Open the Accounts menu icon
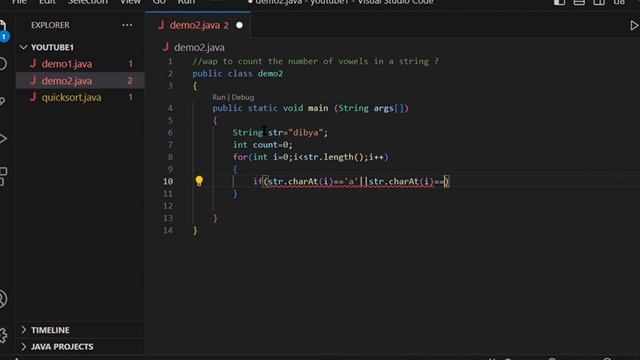 pyautogui.click(x=3, y=299)
